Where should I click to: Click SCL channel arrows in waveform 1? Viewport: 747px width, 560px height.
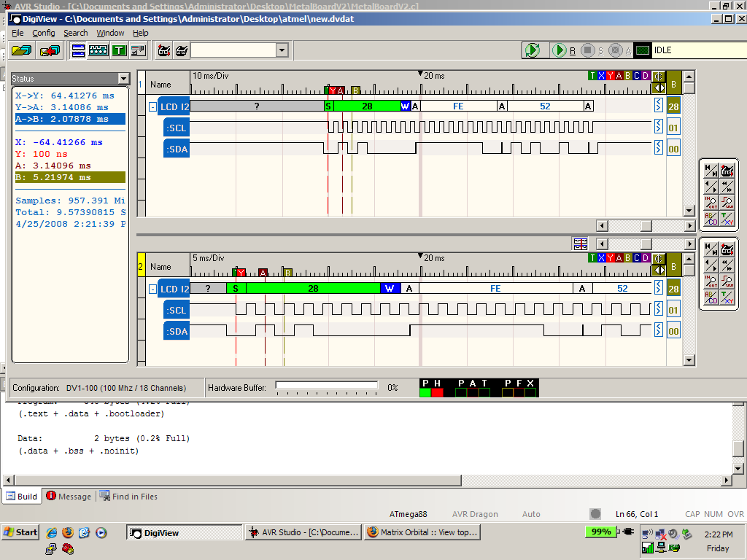click(659, 126)
